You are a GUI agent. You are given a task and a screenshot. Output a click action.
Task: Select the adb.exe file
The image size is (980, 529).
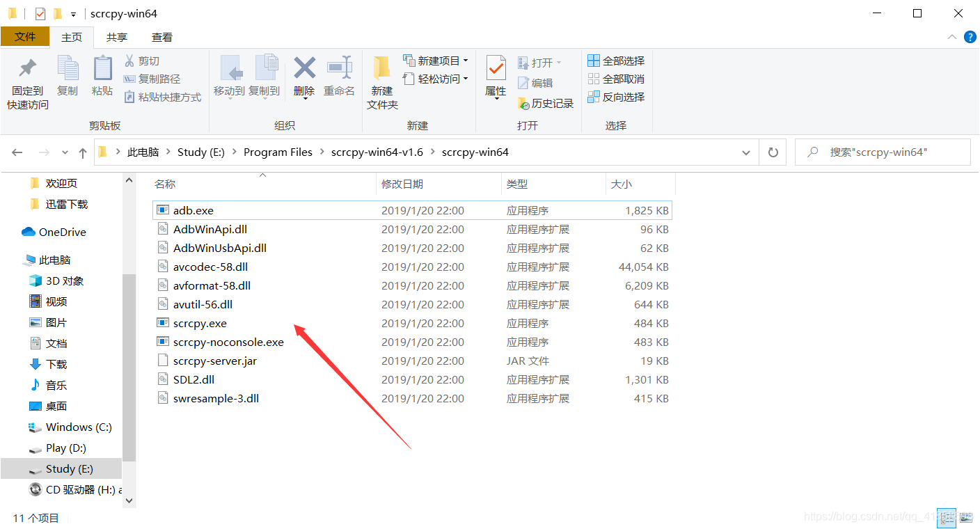pos(412,210)
